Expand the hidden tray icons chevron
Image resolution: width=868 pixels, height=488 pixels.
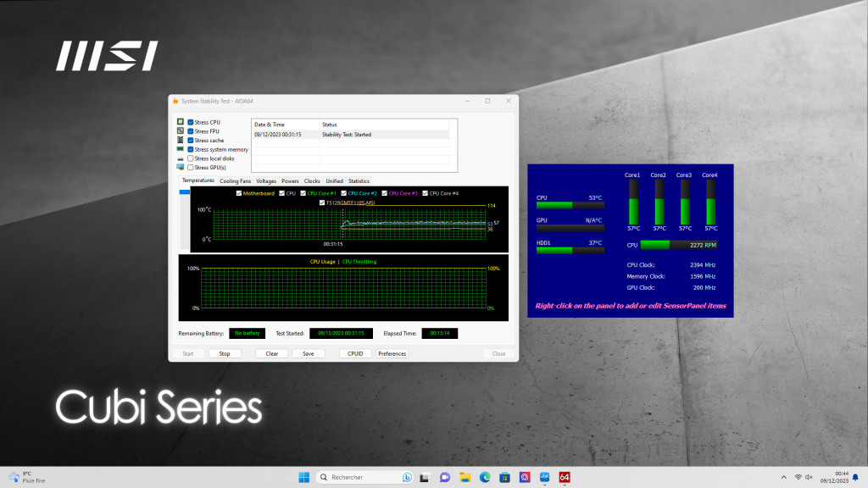click(784, 477)
